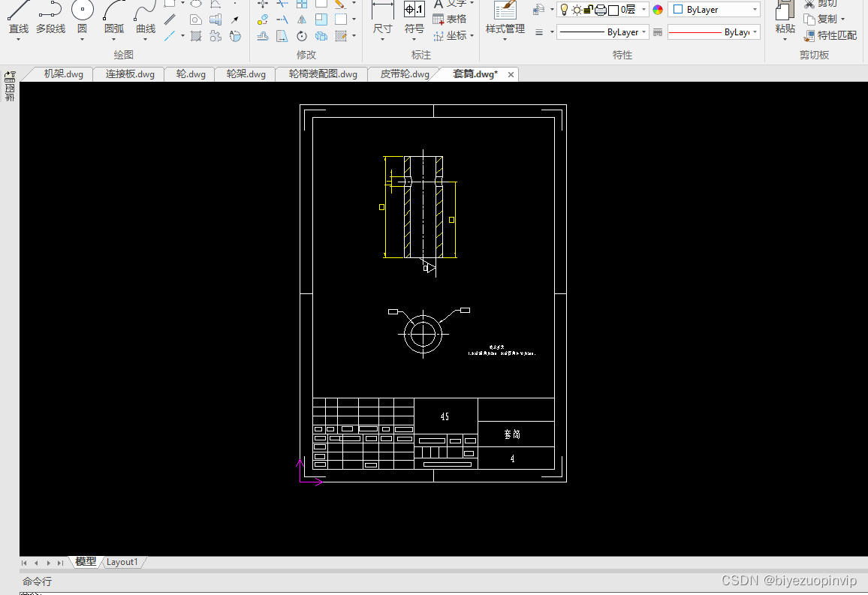The image size is (868, 595).
Task: Open the layer properties manager icon
Action: coord(538,10)
